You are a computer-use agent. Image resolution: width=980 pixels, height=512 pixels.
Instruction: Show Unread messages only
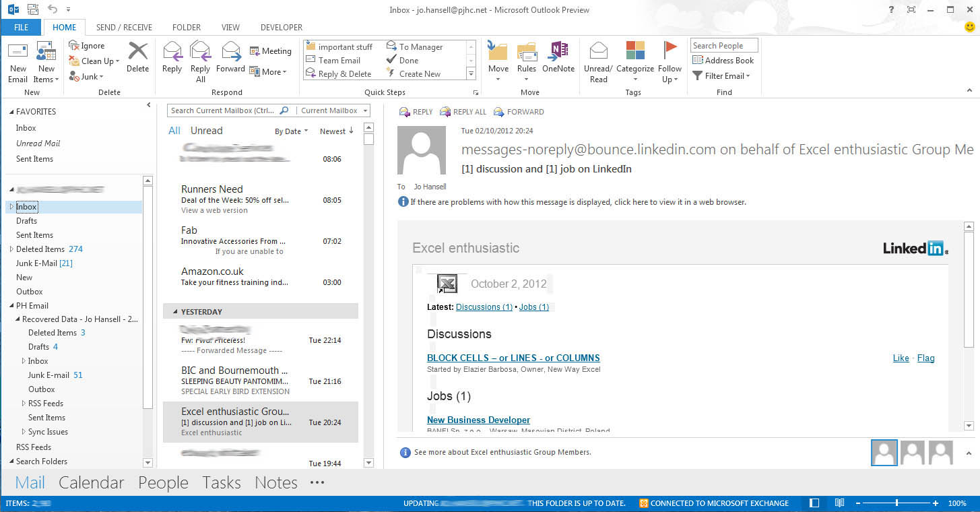point(206,131)
